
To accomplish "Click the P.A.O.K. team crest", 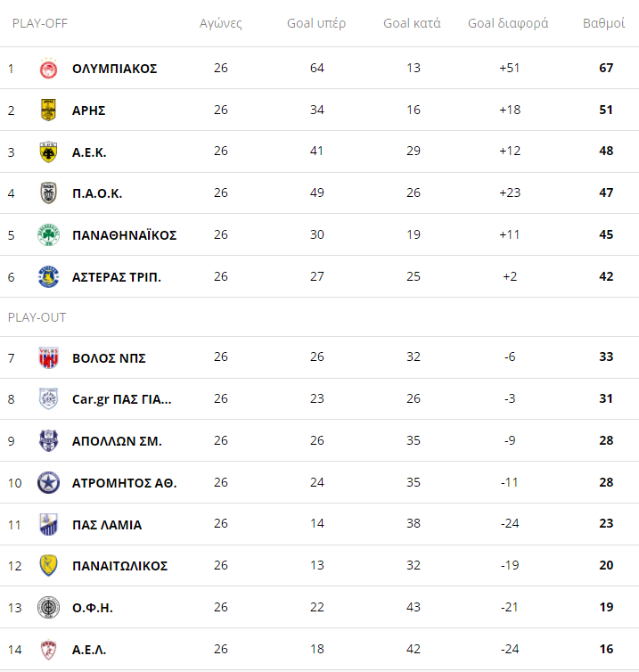I will coord(48,193).
